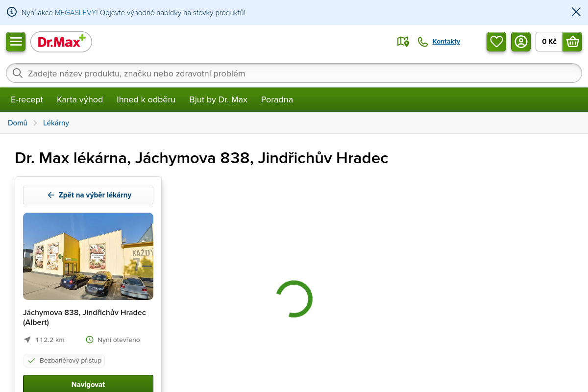This screenshot has height=392, width=588.
Task: Click the info icon in banner
Action: click(x=12, y=12)
